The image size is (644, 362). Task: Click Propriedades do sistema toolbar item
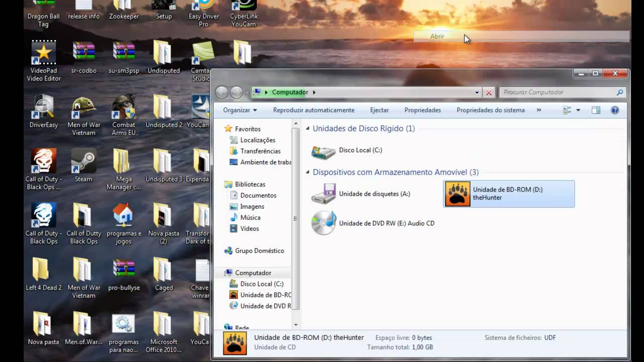pos(491,110)
